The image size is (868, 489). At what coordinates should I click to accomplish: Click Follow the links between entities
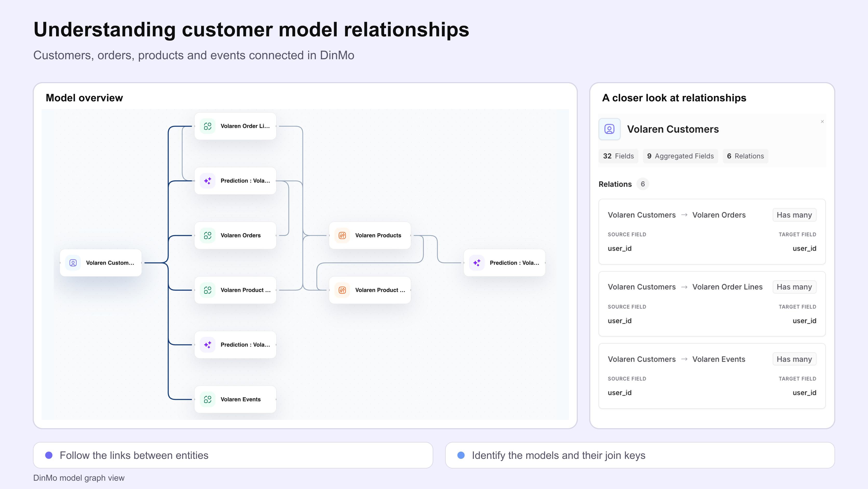(134, 455)
